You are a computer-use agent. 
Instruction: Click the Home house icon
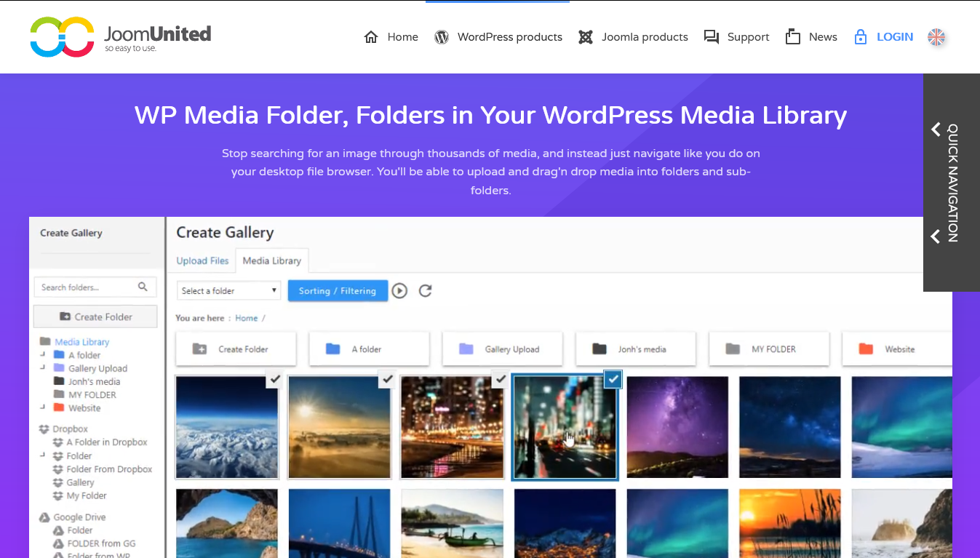371,37
